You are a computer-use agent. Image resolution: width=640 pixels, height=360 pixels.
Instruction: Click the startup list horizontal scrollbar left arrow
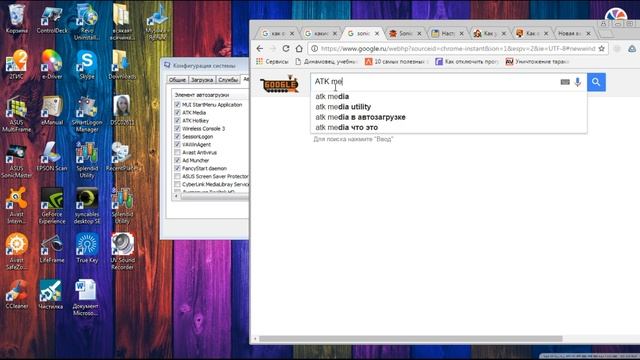(176, 196)
